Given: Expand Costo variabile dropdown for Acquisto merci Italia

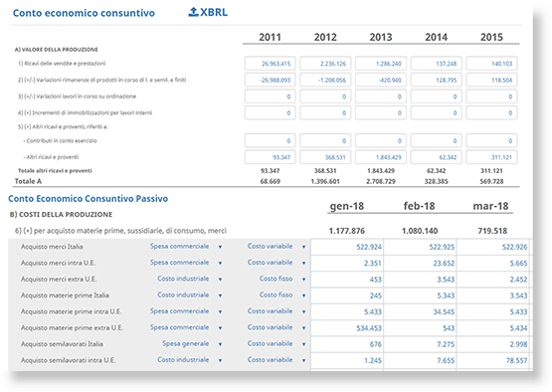Looking at the screenshot, I should coord(276,247).
